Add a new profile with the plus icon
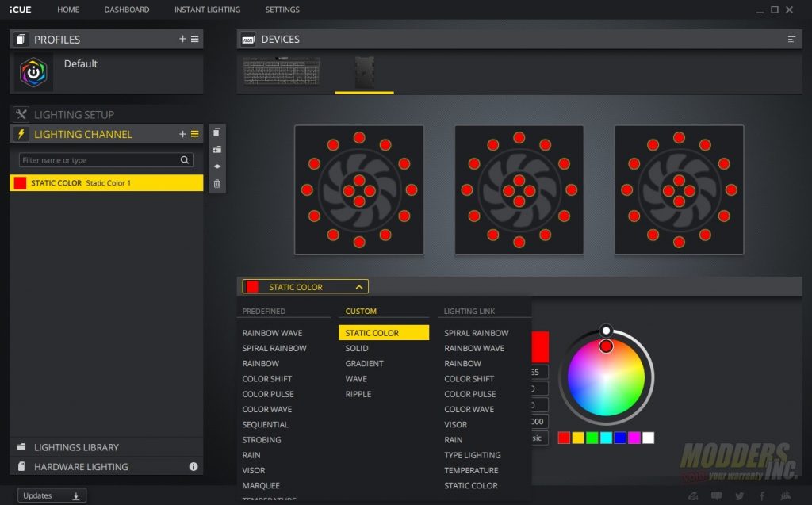 (182, 39)
